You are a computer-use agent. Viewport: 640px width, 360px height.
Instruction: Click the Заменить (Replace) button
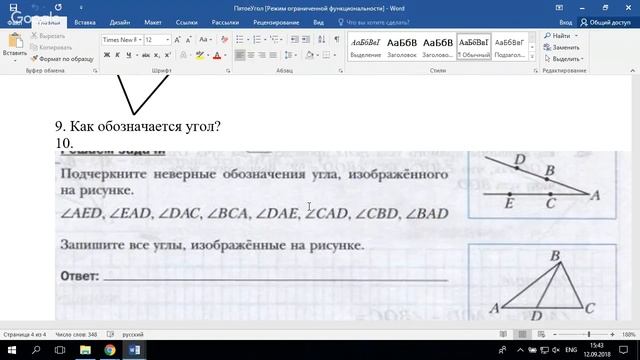561,47
